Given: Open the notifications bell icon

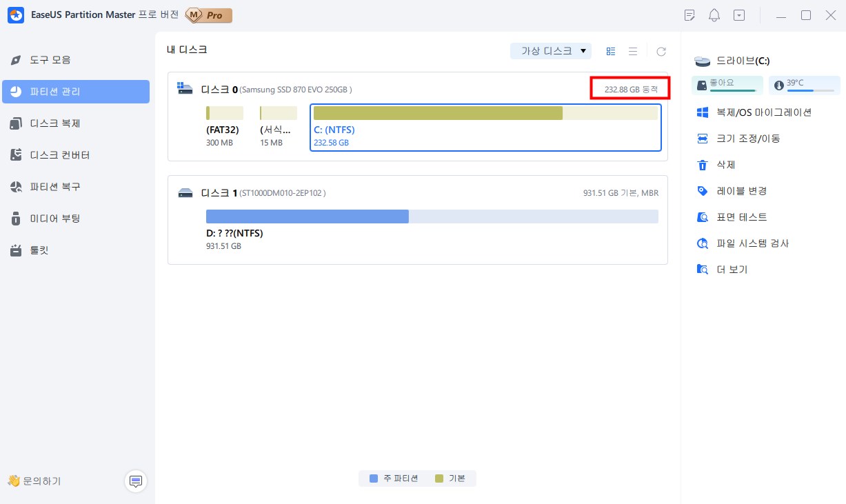Looking at the screenshot, I should click(714, 15).
